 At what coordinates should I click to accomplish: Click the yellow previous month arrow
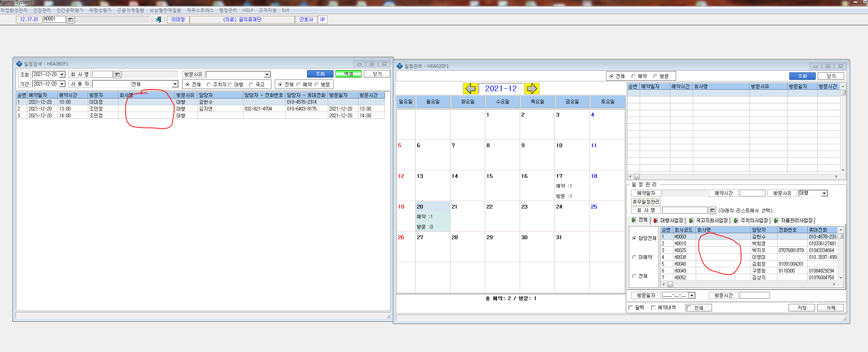[x=471, y=89]
